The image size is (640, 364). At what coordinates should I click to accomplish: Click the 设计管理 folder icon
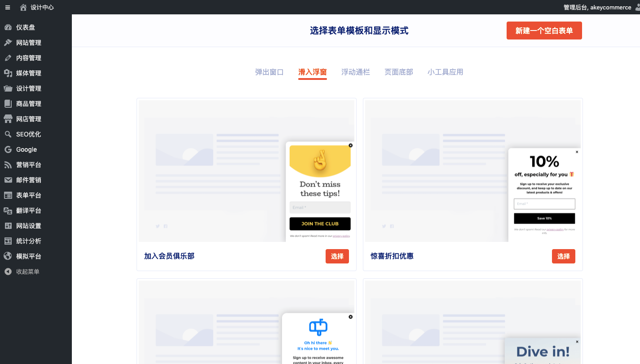click(8, 88)
